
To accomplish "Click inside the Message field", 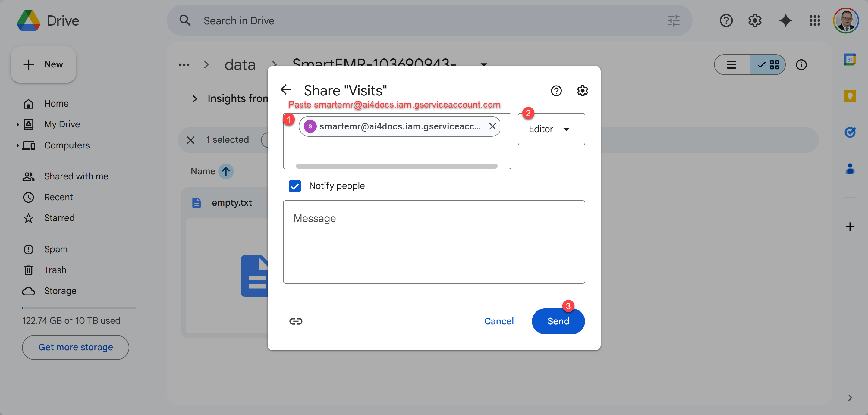I will click(x=434, y=242).
